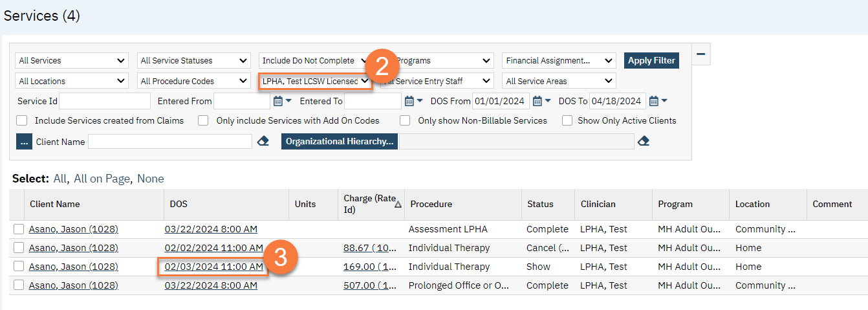
Task: Toggle the Charge column sort triangle
Action: click(x=398, y=204)
